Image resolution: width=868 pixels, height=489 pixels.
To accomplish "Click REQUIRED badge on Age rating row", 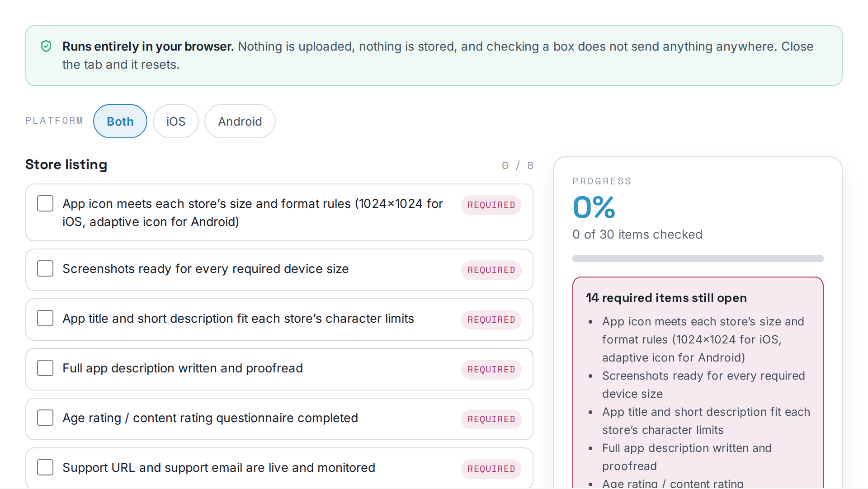I will point(491,419).
